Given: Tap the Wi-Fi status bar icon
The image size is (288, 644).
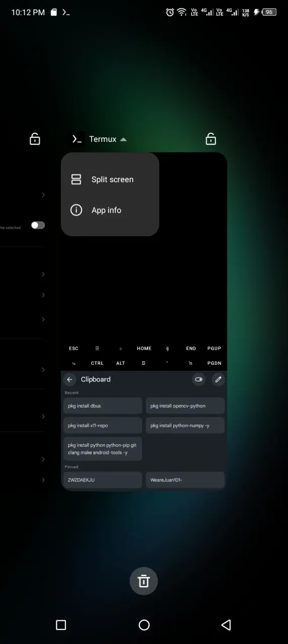Looking at the screenshot, I should point(182,12).
